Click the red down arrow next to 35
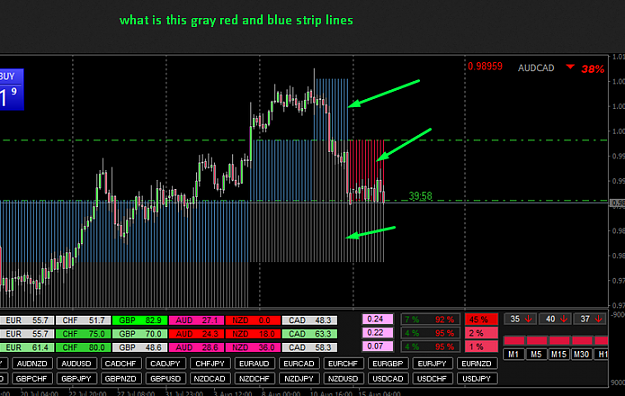 click(529, 319)
